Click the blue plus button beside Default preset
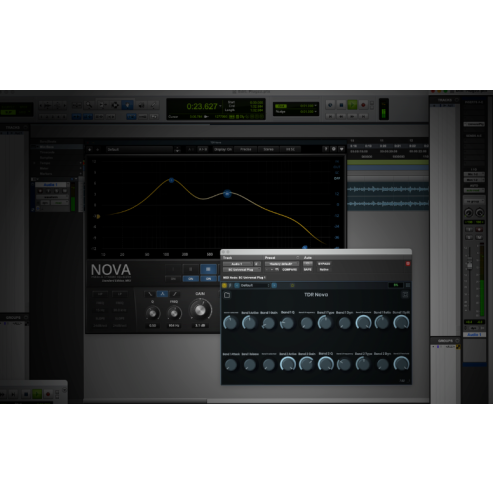 [x=274, y=285]
